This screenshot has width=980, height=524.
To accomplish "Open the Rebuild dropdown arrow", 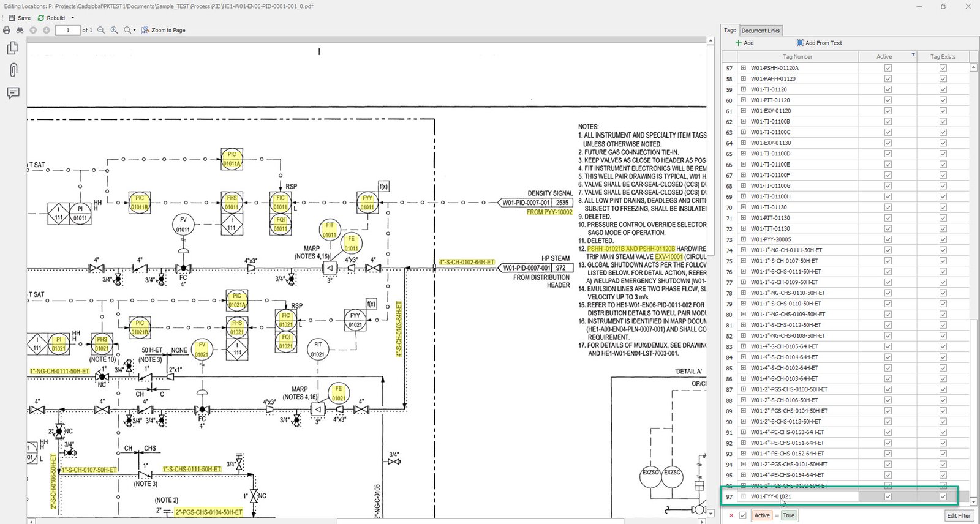I will pos(72,18).
